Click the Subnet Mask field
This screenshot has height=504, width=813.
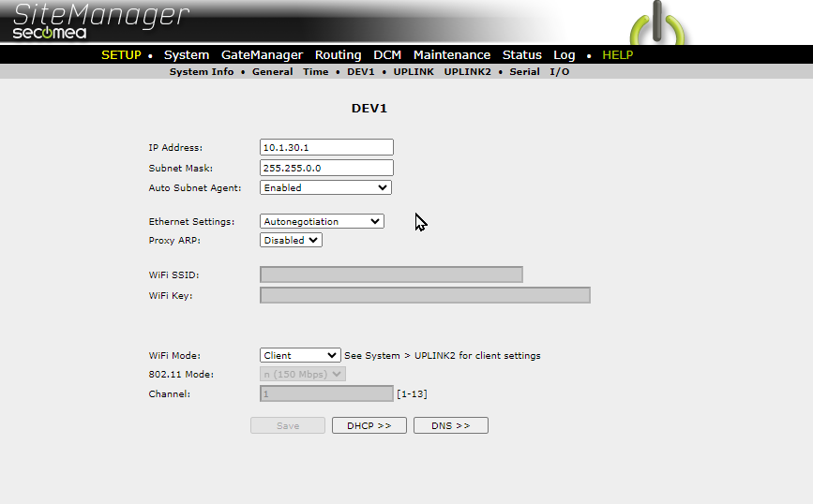pyautogui.click(x=326, y=168)
